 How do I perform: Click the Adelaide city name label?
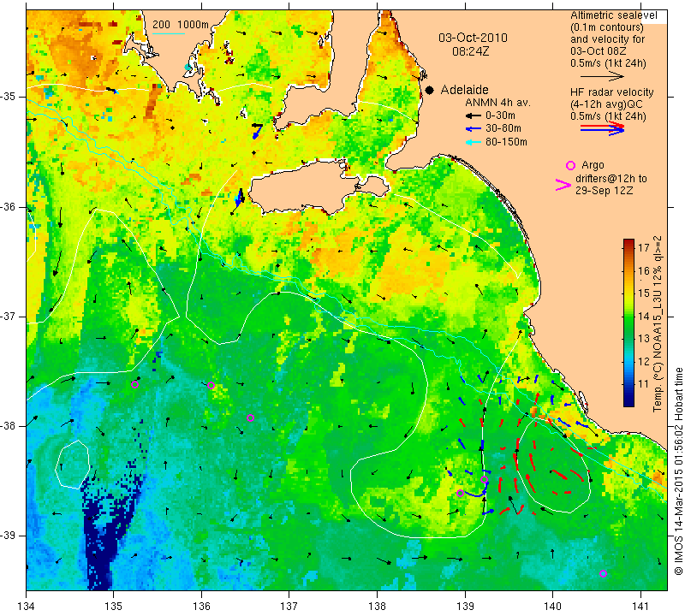[x=464, y=90]
